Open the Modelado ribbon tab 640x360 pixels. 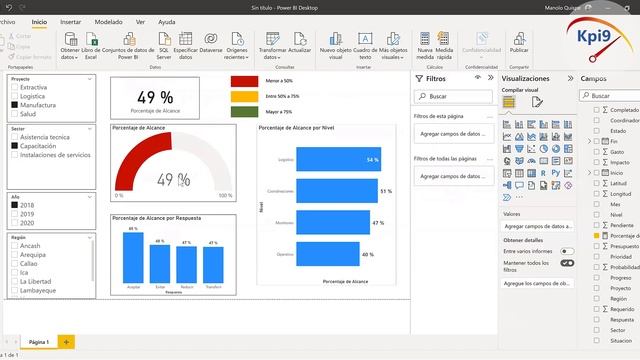tap(109, 22)
